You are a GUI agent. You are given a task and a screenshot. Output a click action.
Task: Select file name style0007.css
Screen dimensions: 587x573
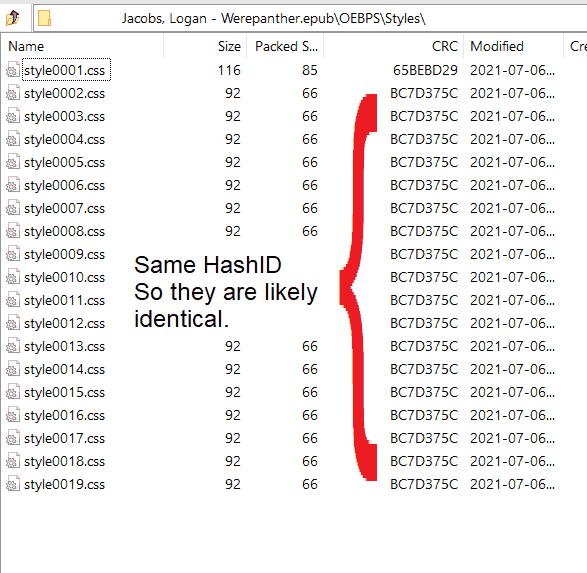coord(64,208)
